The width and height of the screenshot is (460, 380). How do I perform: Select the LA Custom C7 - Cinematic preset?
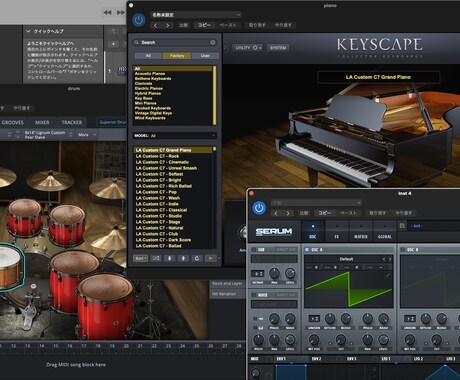pos(162,162)
